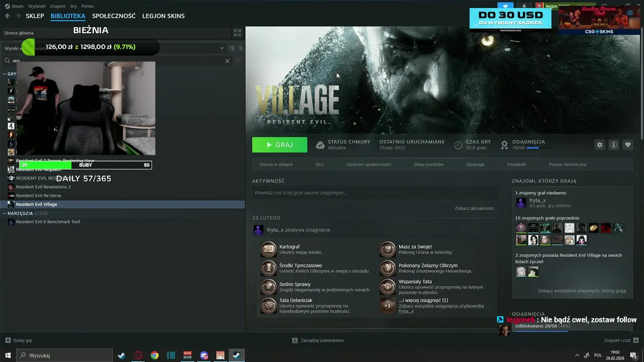The width and height of the screenshot is (644, 362).
Task: Click the Dodaj grę plus icon
Action: (8, 340)
